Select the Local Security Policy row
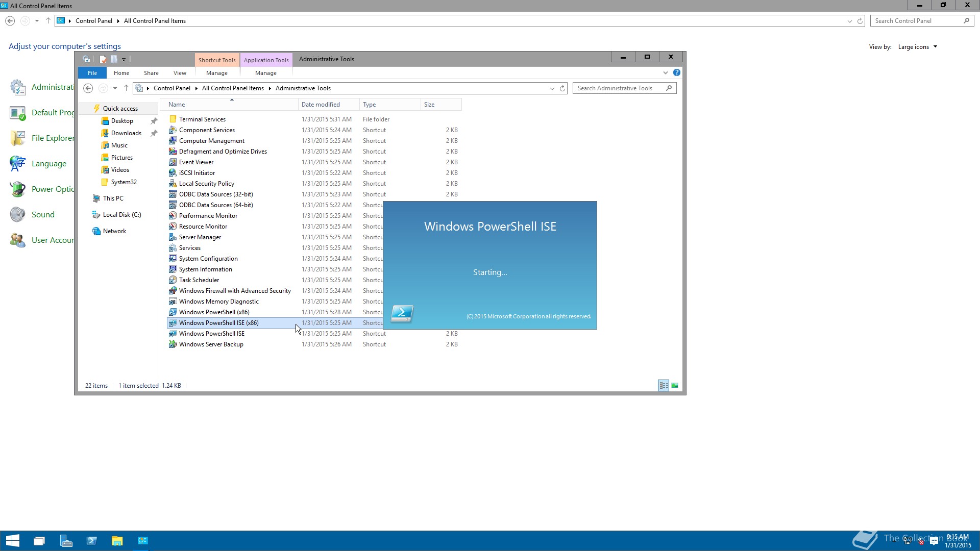This screenshot has height=551, width=980. point(314,184)
